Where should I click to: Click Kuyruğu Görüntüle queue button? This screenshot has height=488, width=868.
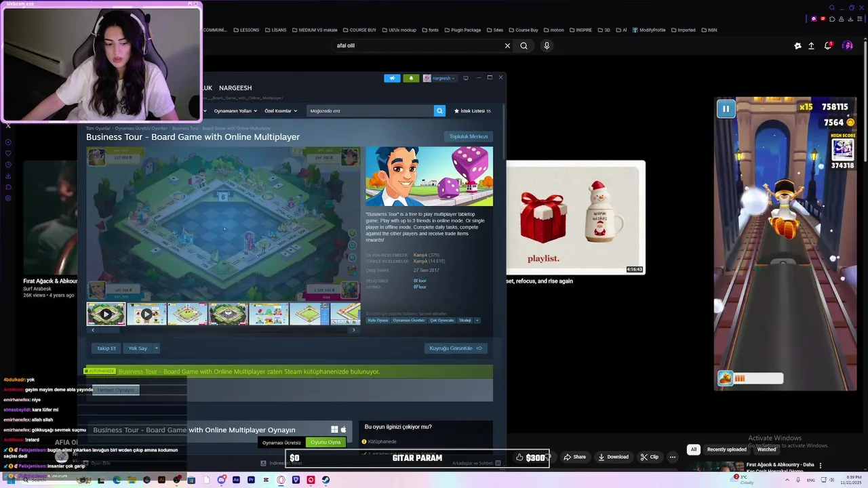[456, 348]
